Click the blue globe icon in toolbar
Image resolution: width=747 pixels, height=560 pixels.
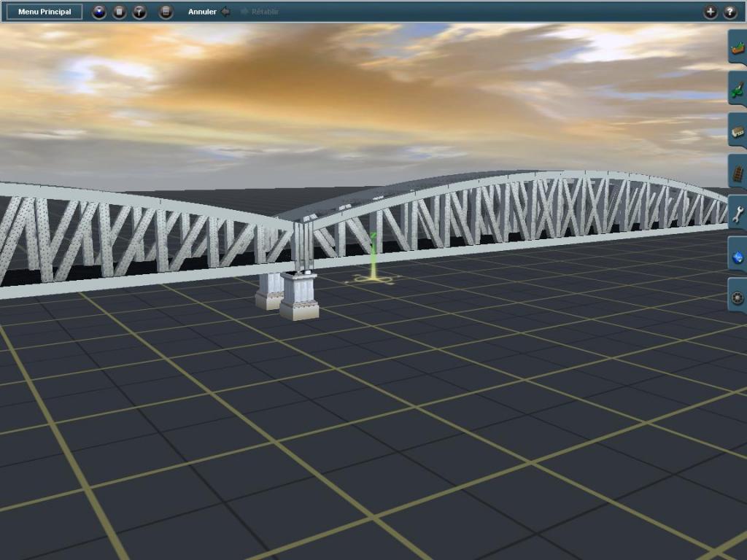pos(99,12)
